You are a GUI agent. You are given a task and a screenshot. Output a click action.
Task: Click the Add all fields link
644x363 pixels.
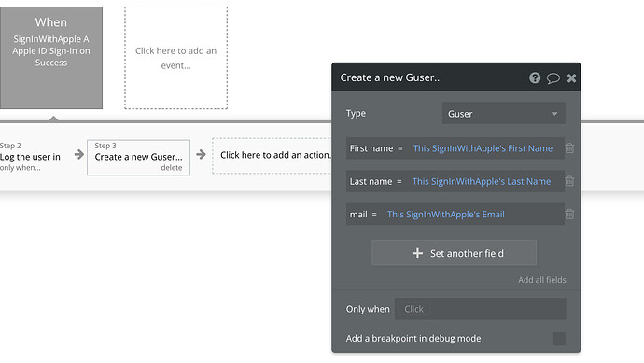click(x=541, y=280)
